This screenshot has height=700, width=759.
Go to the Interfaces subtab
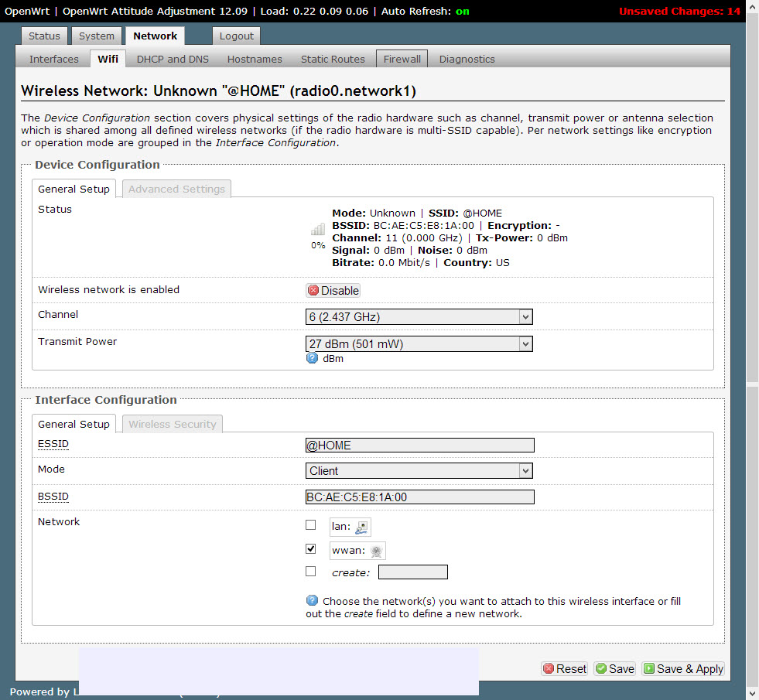[x=53, y=59]
